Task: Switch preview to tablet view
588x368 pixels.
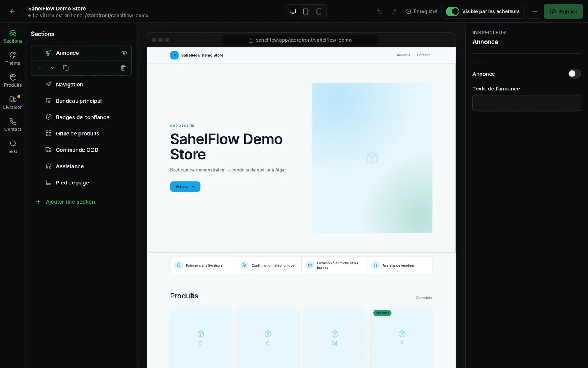Action: [x=306, y=11]
